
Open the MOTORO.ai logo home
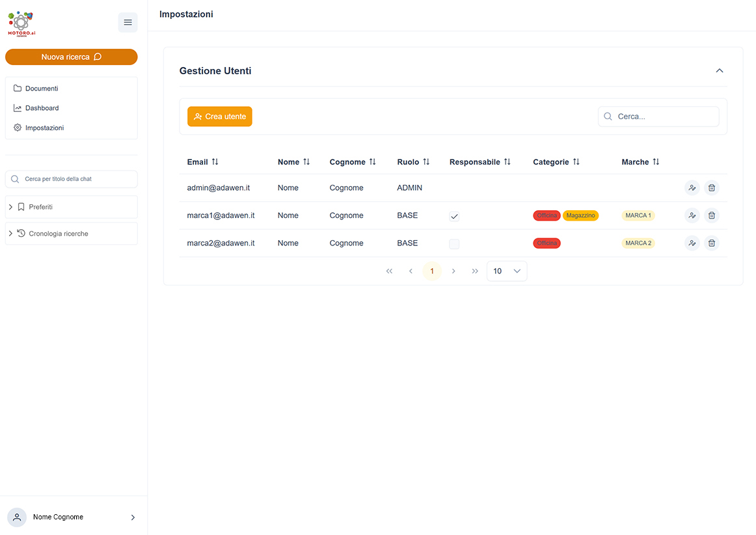pos(21,23)
